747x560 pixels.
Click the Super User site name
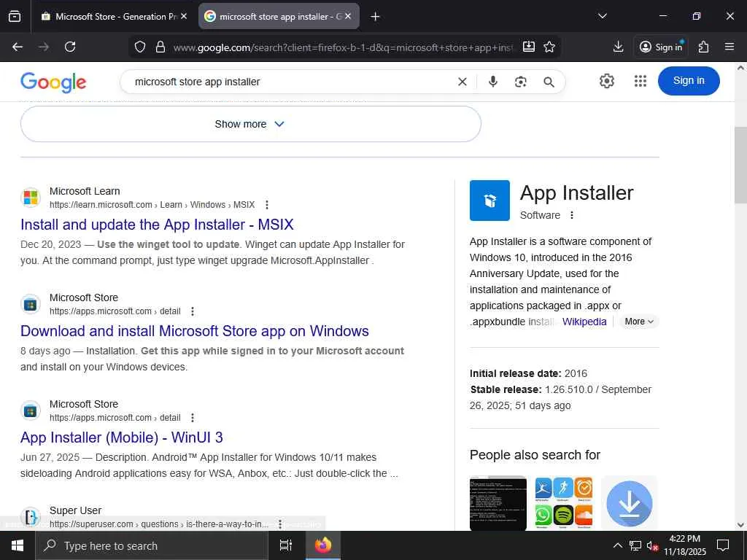[x=75, y=510]
